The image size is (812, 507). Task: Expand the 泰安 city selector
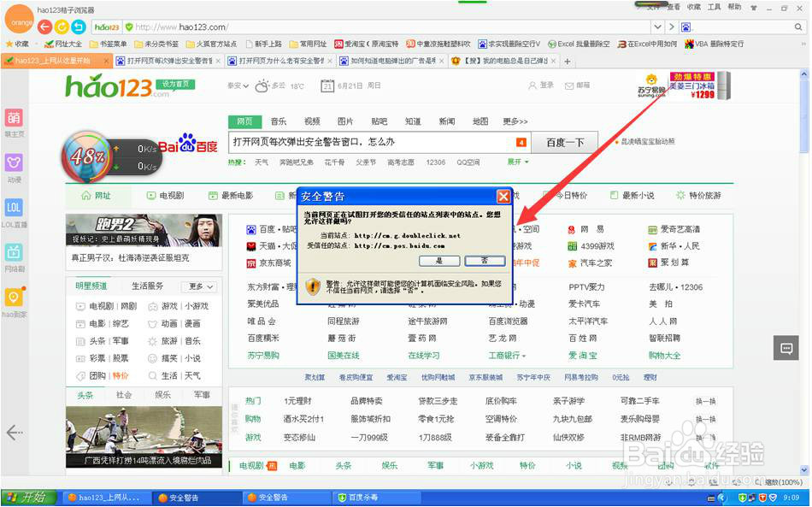(238, 85)
